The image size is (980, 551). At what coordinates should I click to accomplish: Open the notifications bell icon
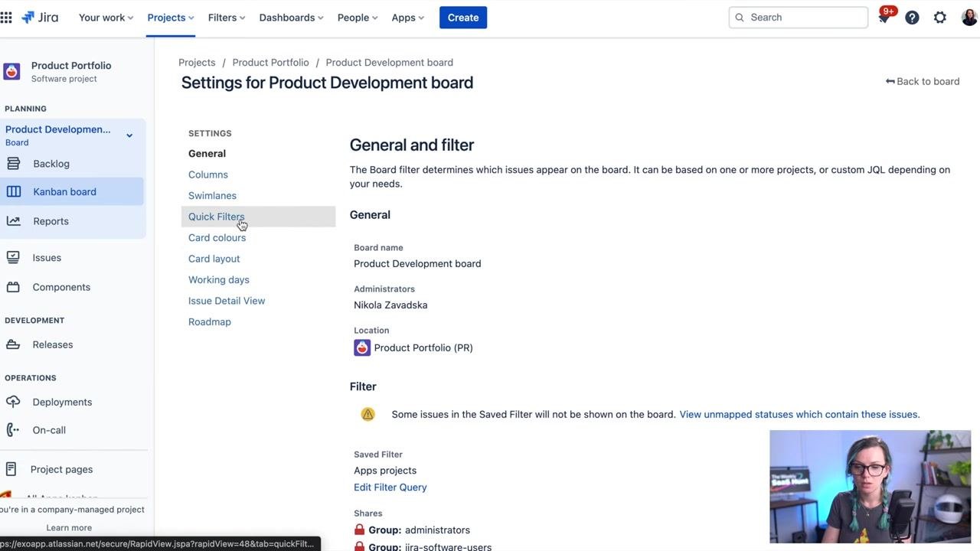[884, 18]
